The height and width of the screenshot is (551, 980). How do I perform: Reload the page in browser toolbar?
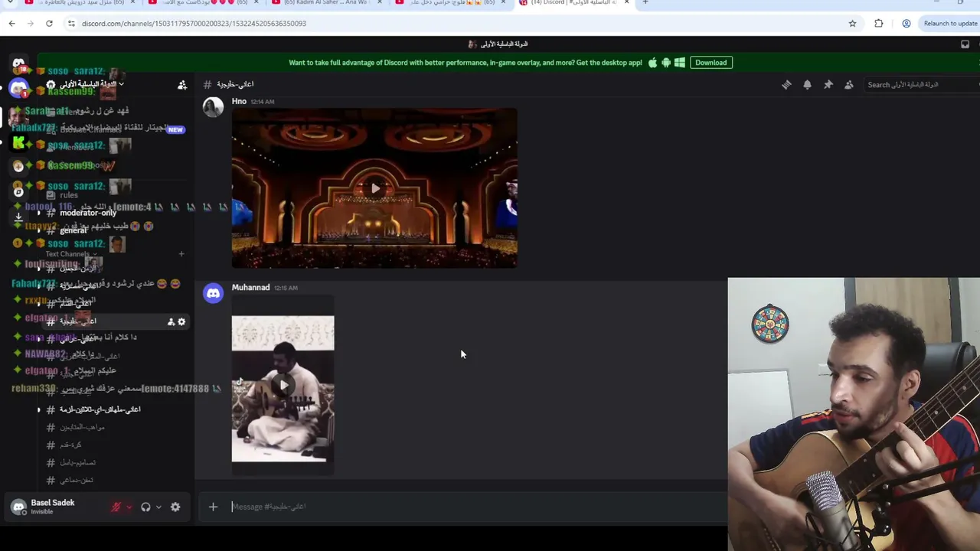pos(49,24)
